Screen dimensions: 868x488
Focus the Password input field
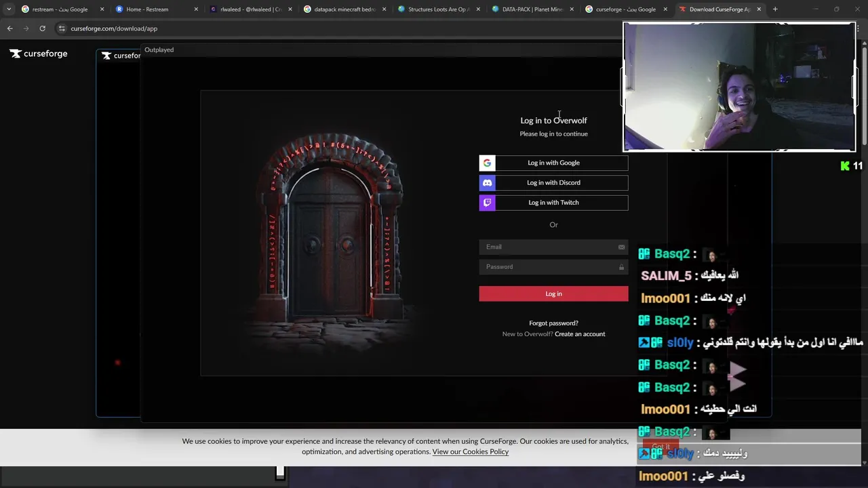[553, 266]
